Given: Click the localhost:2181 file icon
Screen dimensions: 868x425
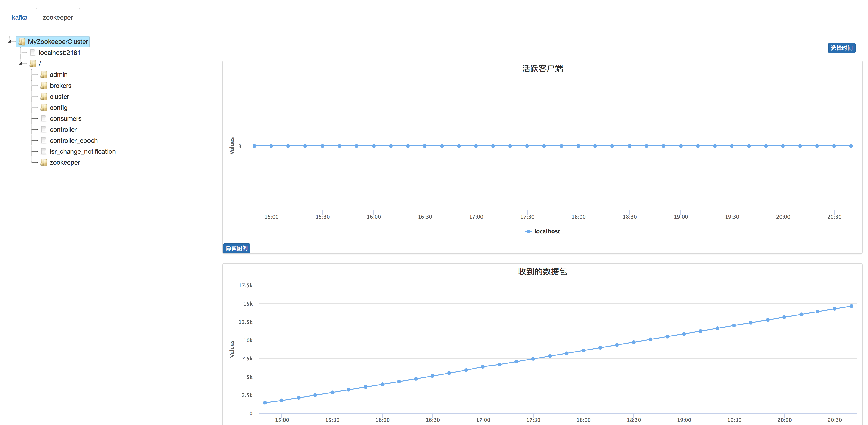Looking at the screenshot, I should point(33,53).
